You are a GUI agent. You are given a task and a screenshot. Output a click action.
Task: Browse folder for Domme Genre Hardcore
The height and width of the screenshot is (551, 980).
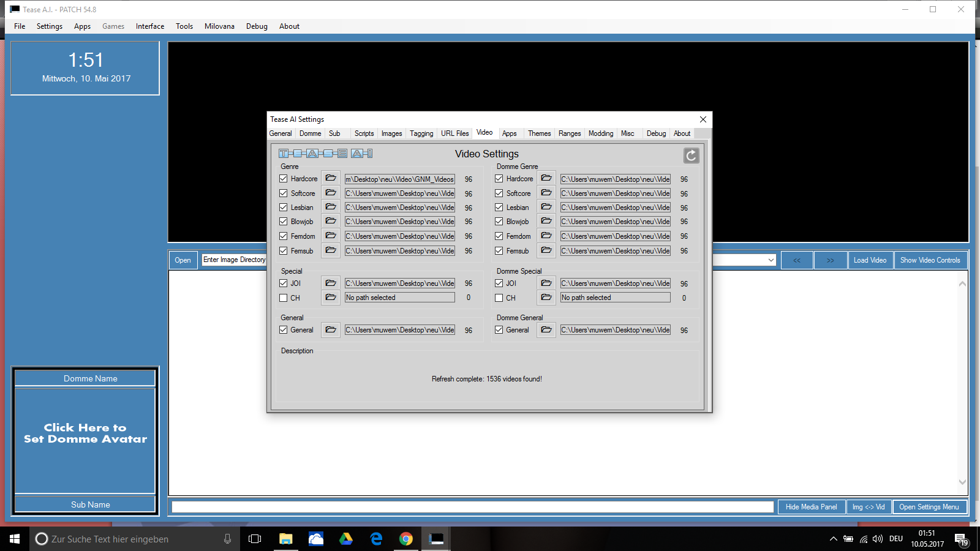[x=546, y=179]
